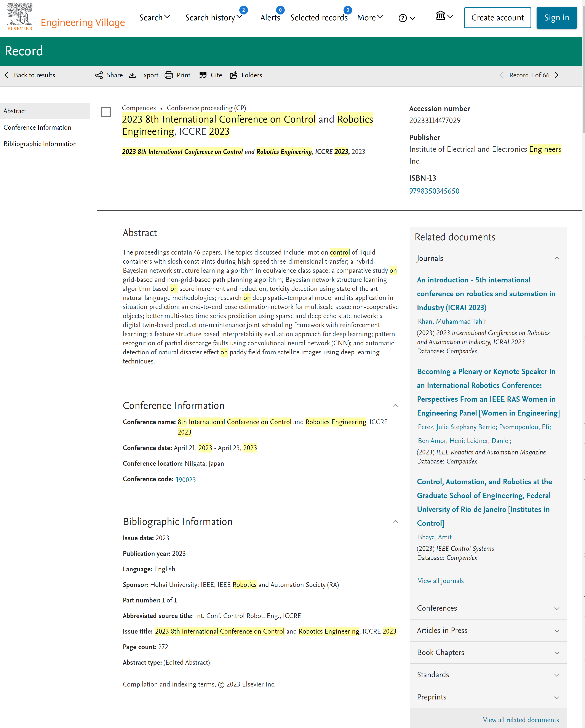Select the Abstract sidebar tab
The image size is (585, 728).
coord(45,111)
